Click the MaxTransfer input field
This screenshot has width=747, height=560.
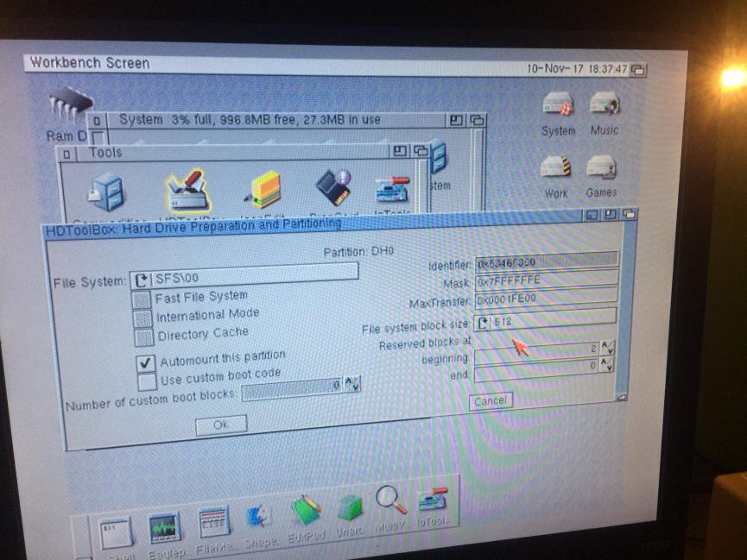point(546,302)
